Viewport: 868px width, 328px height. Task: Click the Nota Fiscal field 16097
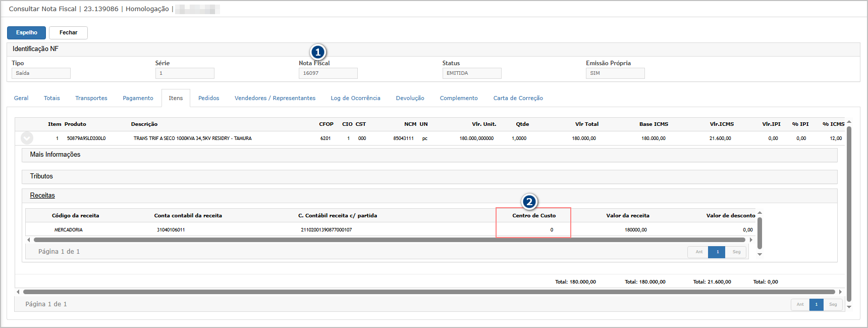pyautogui.click(x=328, y=73)
